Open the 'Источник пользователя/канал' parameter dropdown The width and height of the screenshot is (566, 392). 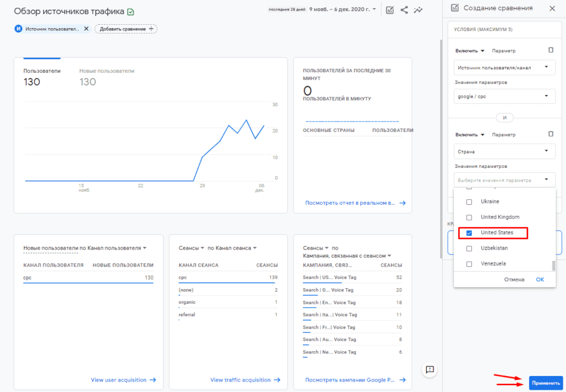[x=504, y=67]
